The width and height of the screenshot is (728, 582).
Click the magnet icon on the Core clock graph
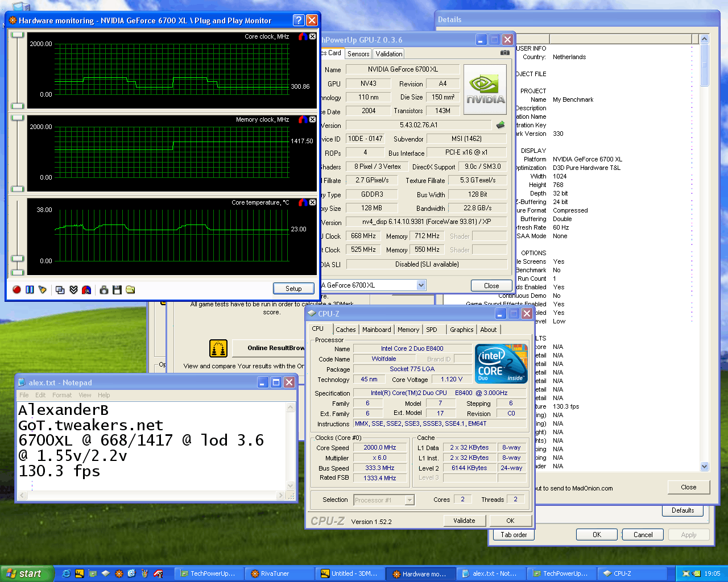click(303, 37)
